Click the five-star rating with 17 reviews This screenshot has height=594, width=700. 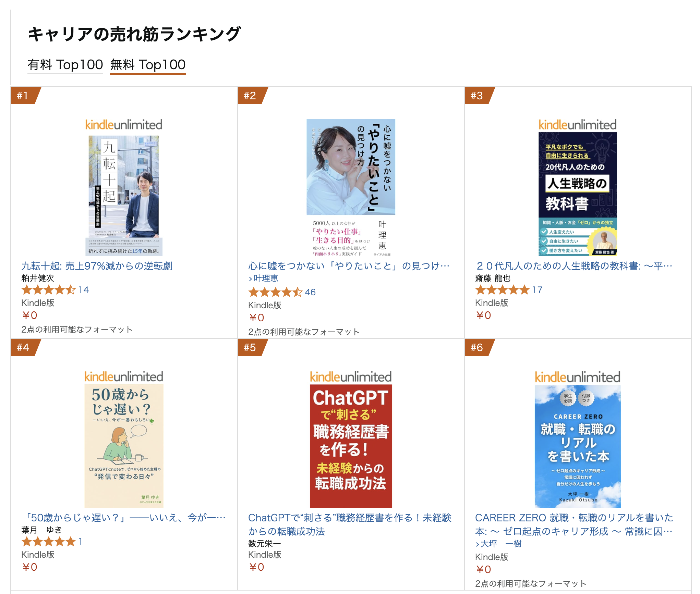(x=509, y=290)
